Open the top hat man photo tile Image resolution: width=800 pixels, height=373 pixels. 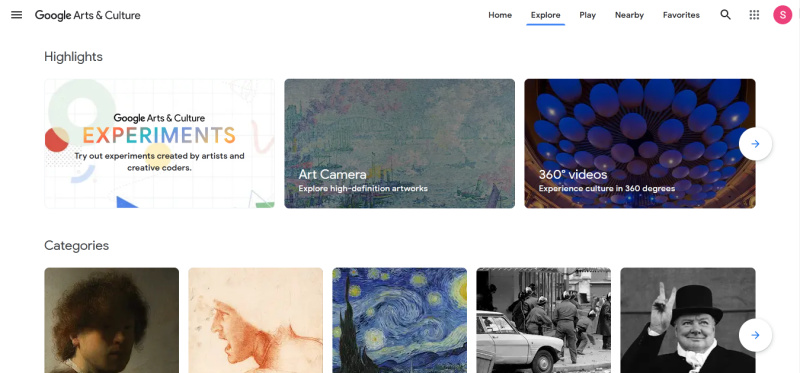click(688, 320)
